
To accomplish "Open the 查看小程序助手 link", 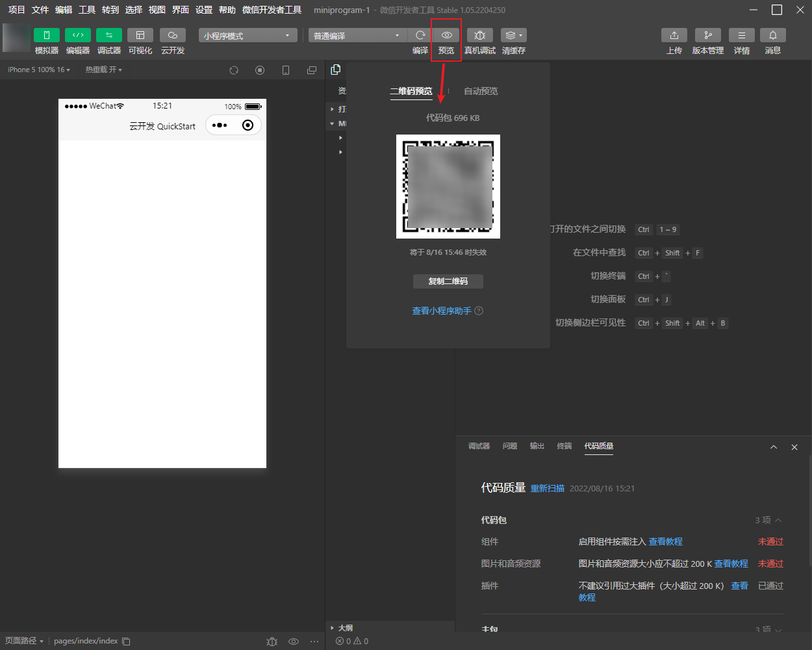I will point(442,311).
